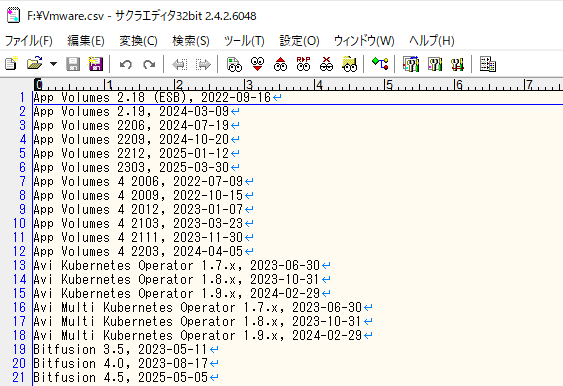Click line "App Volumes 4 2203, 2024-04-05"
Screen dimensions: 563x386
tap(138, 251)
